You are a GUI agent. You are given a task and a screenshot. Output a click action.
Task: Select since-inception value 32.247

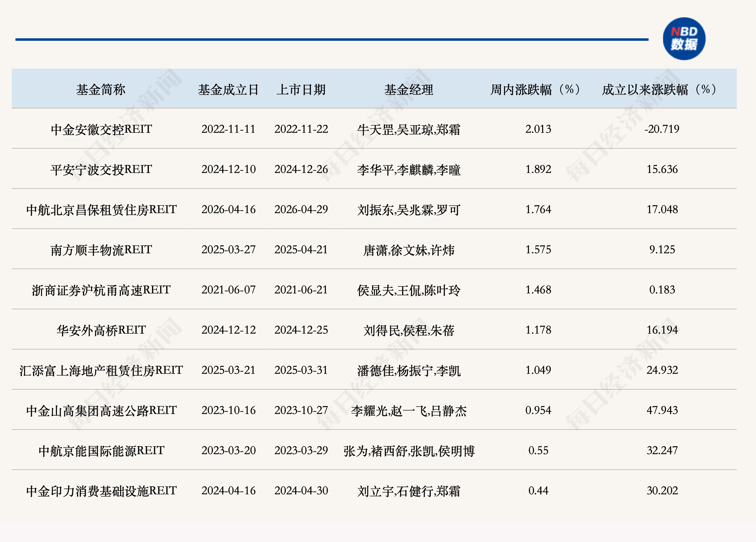point(662,450)
